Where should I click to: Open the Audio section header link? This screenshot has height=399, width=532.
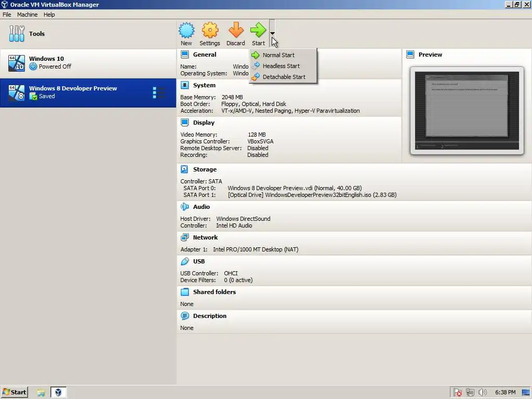tap(202, 207)
